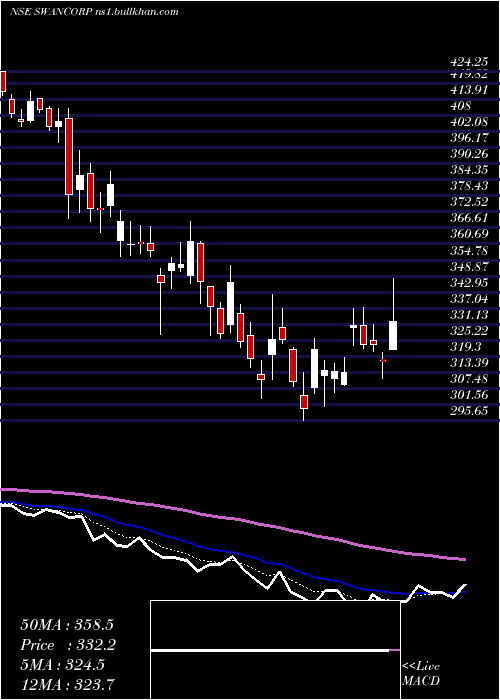Screen dimensions: 500x700
Task: Click the 360.69 axis value
Action: [x=469, y=234]
